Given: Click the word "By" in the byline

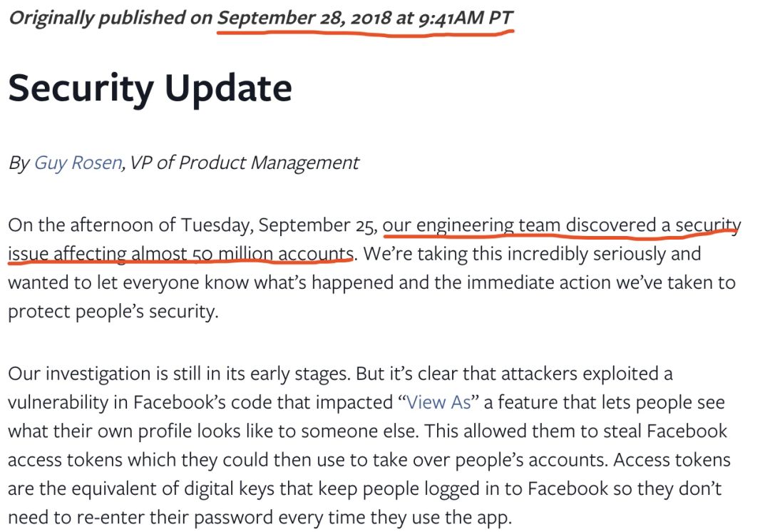Looking at the screenshot, I should pyautogui.click(x=19, y=163).
